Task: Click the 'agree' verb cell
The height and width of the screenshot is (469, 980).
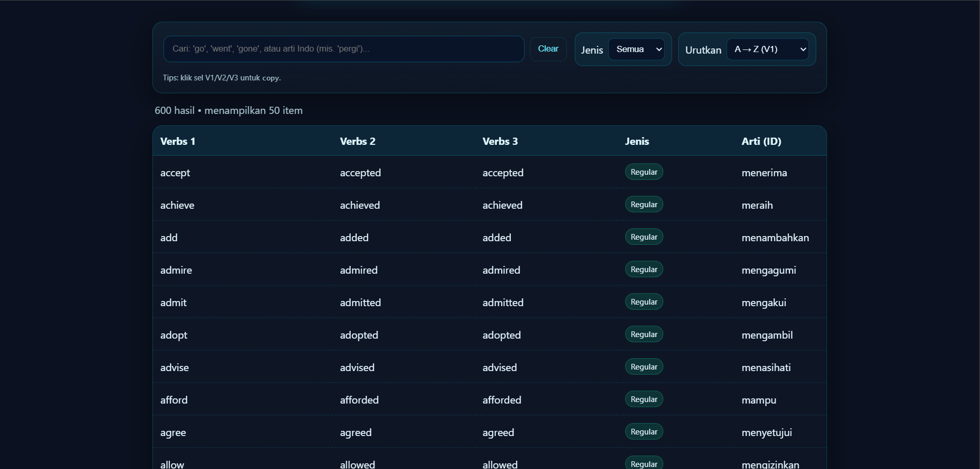Action: click(173, 432)
